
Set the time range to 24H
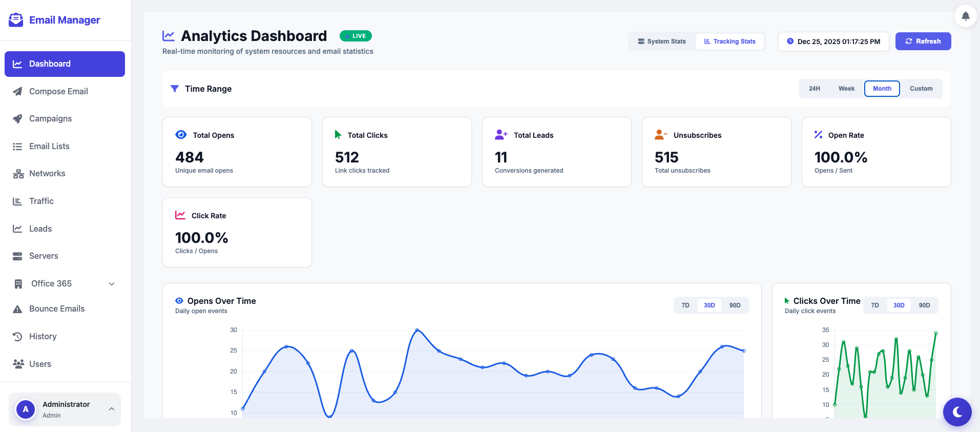click(x=814, y=89)
